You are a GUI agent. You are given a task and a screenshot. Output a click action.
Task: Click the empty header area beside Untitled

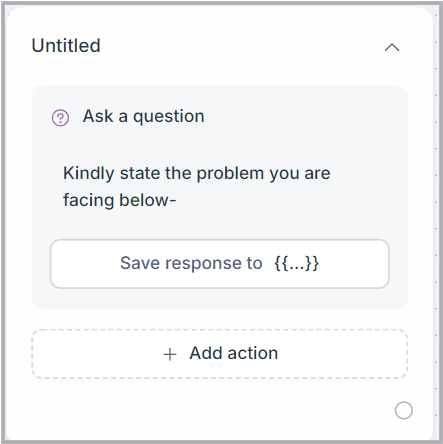(240, 46)
